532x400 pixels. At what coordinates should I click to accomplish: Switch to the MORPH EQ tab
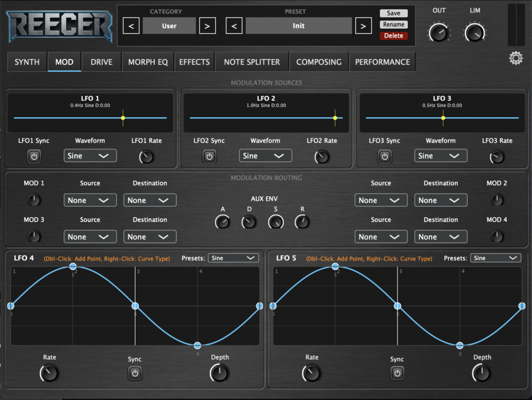(148, 62)
